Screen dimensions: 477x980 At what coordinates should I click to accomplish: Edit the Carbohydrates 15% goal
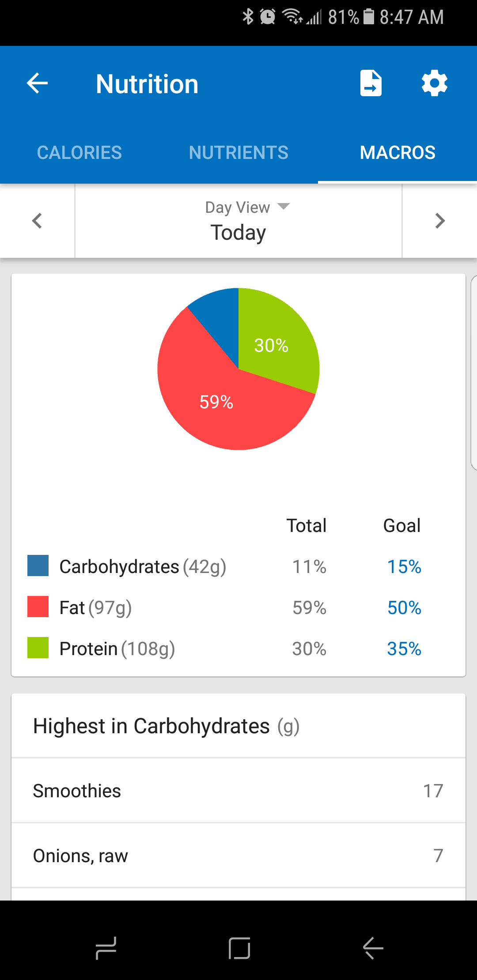(404, 567)
